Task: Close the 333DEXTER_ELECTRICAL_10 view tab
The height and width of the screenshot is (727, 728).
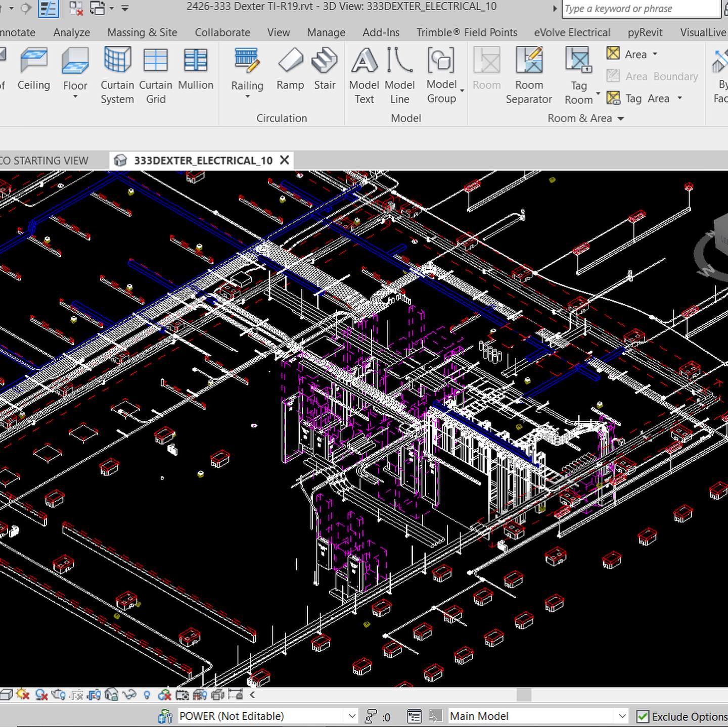Action: click(285, 160)
